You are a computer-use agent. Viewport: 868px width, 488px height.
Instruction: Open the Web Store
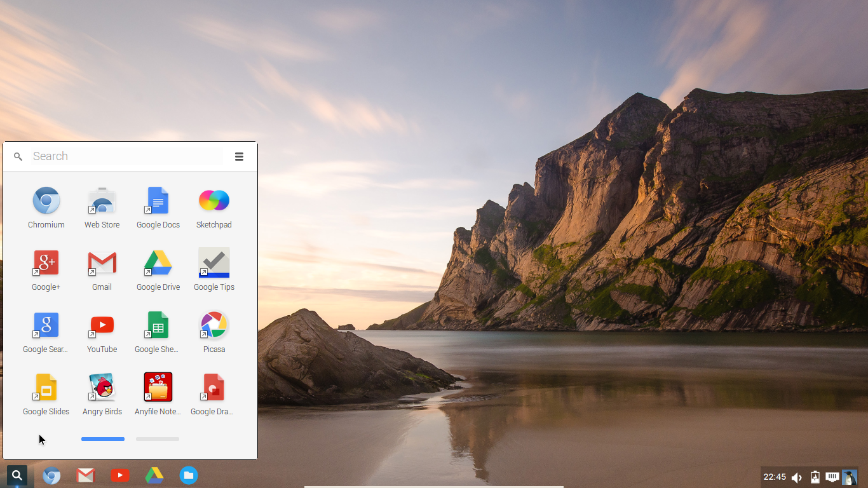tap(102, 200)
